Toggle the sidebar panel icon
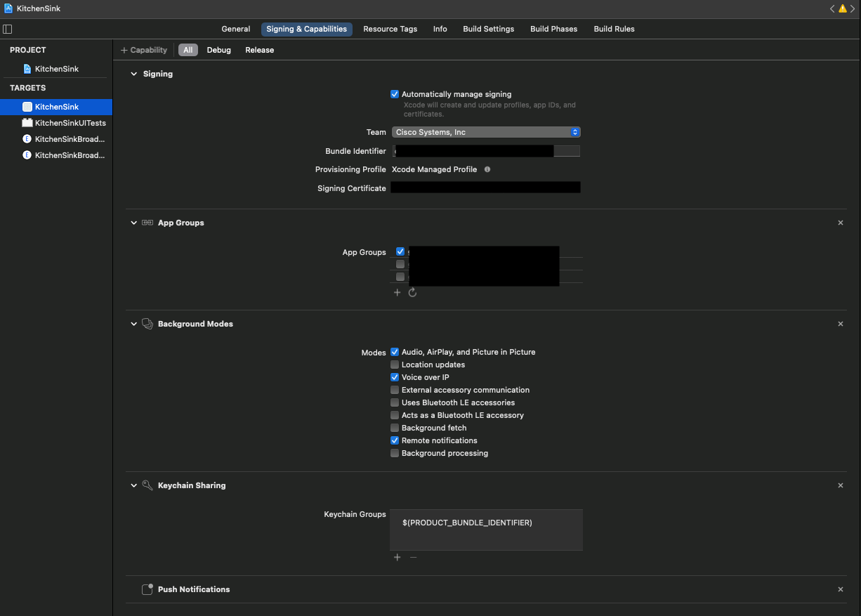 click(8, 29)
